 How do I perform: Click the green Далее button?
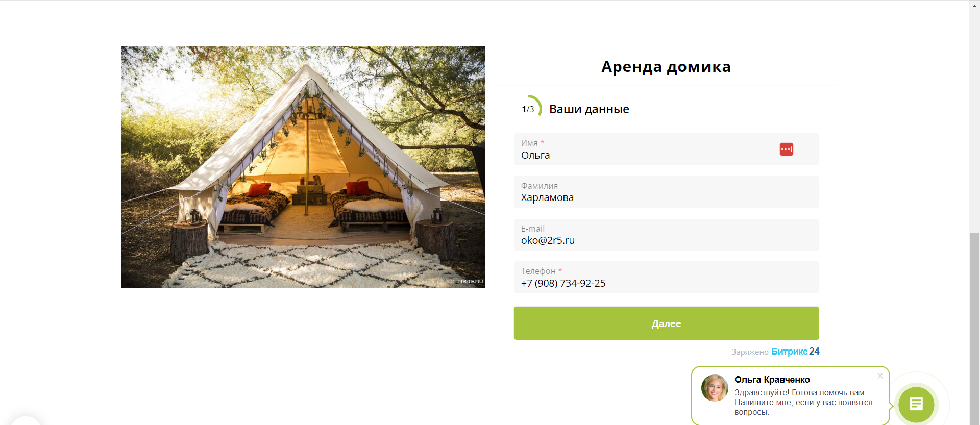tap(666, 323)
